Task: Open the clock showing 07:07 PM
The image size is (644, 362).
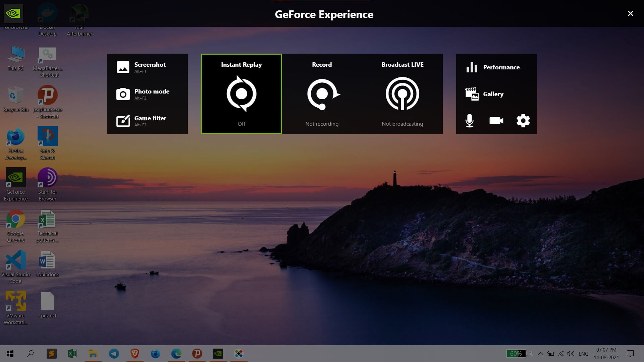Action: pyautogui.click(x=606, y=354)
